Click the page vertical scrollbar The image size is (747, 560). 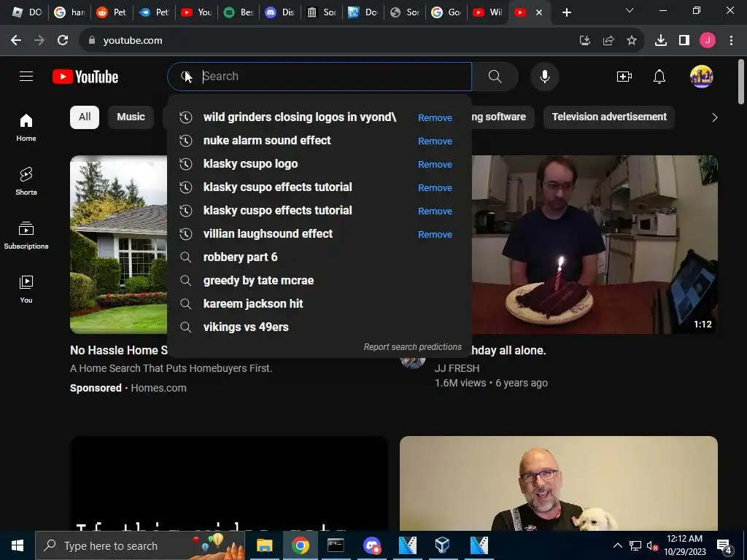[741, 81]
